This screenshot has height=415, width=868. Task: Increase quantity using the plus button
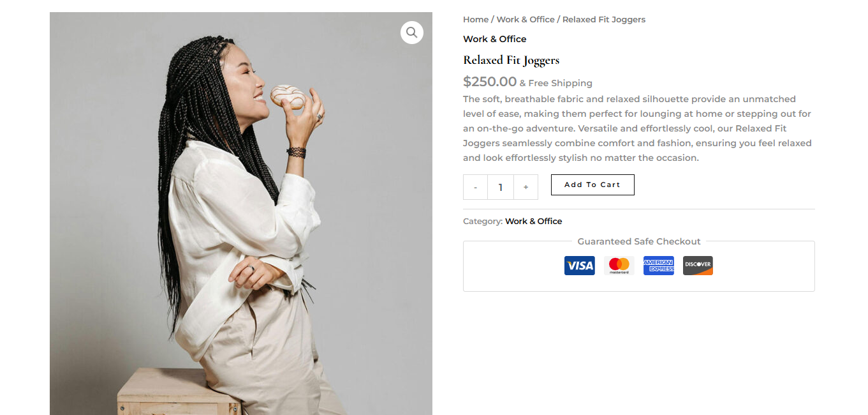point(526,186)
